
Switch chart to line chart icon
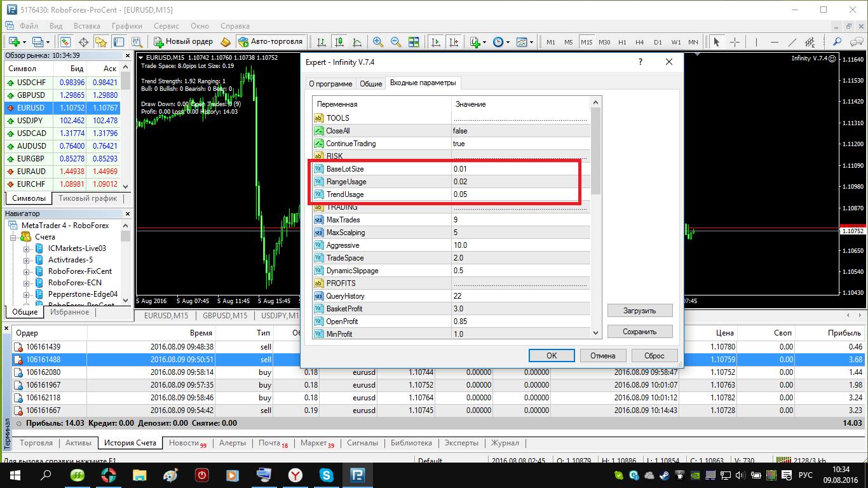pyautogui.click(x=358, y=42)
